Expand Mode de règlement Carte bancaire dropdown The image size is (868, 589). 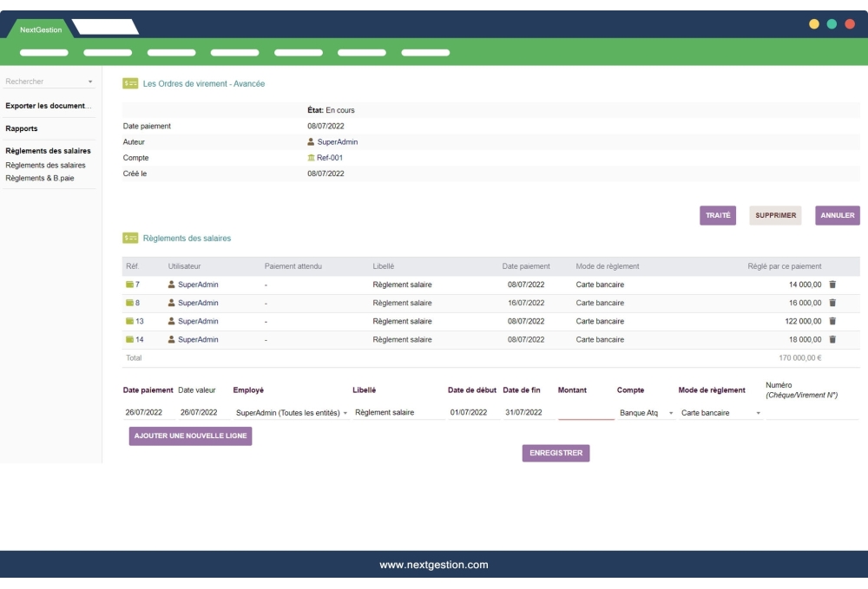coord(758,413)
